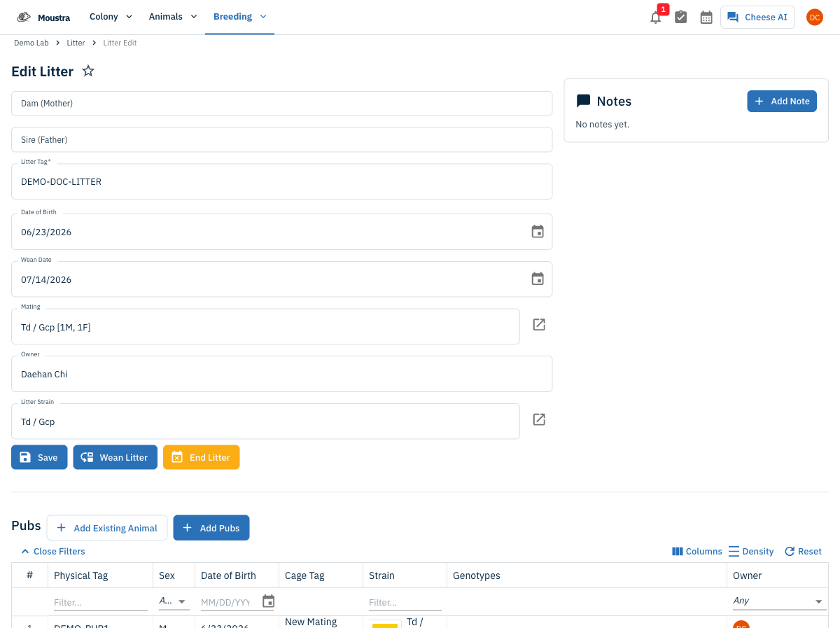Click the Save button

pyautogui.click(x=39, y=457)
